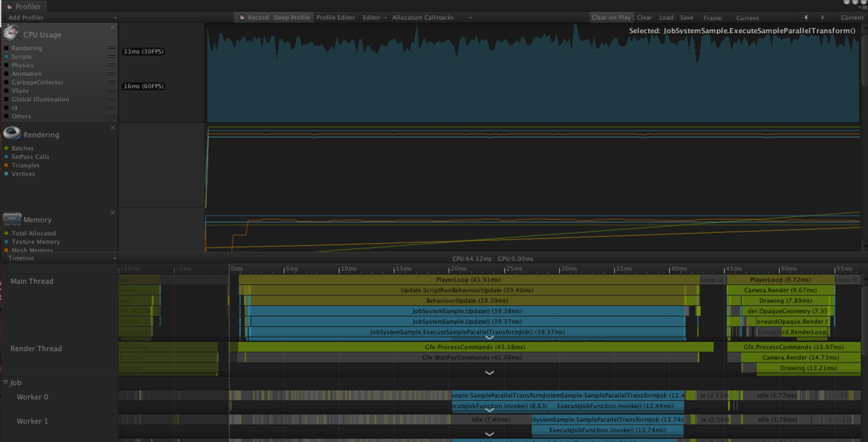This screenshot has width=868, height=442.
Task: Grab the Rendering category reorder handle
Action: click(111, 48)
